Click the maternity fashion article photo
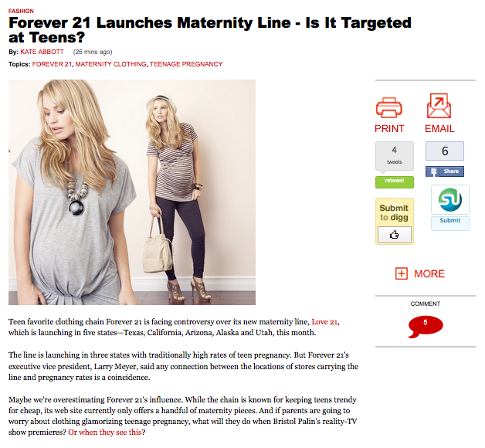 (x=132, y=192)
